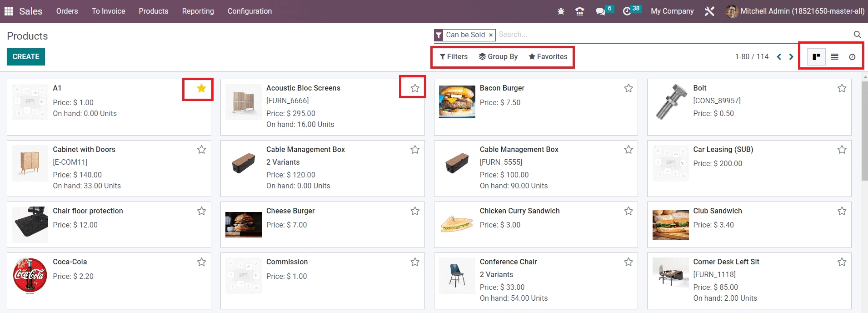
Task: Open the apps grid menu icon
Action: [x=9, y=11]
